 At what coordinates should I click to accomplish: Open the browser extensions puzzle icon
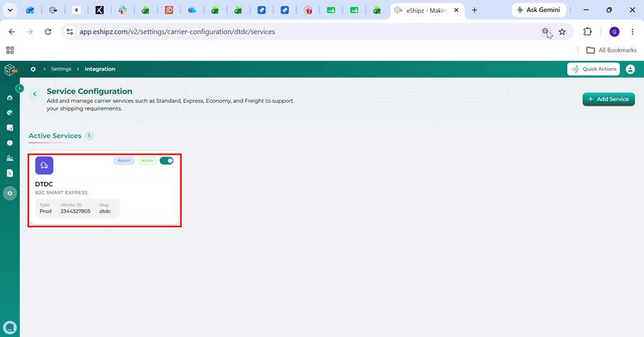coord(588,32)
